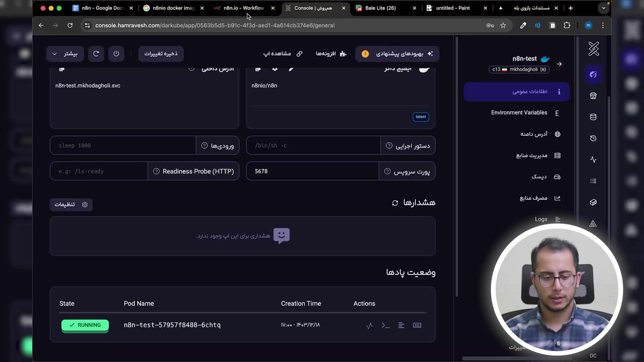Open افزونه‌ها addons button

coord(331,54)
